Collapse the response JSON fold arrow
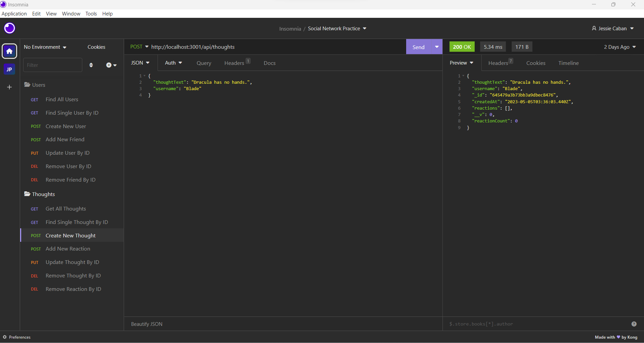 463,76
